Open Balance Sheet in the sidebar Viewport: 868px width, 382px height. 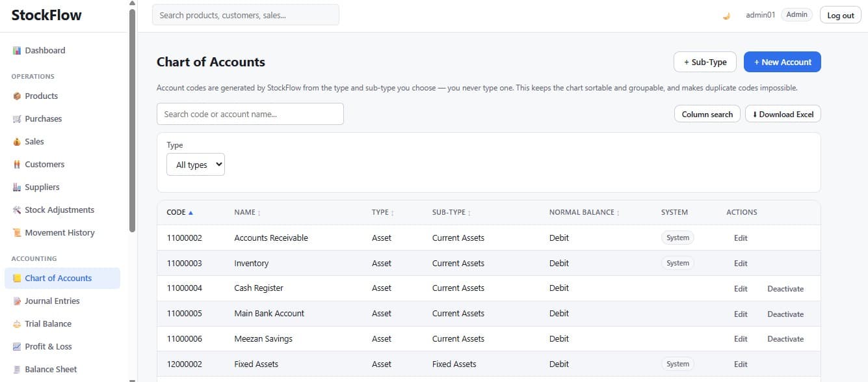point(62,370)
